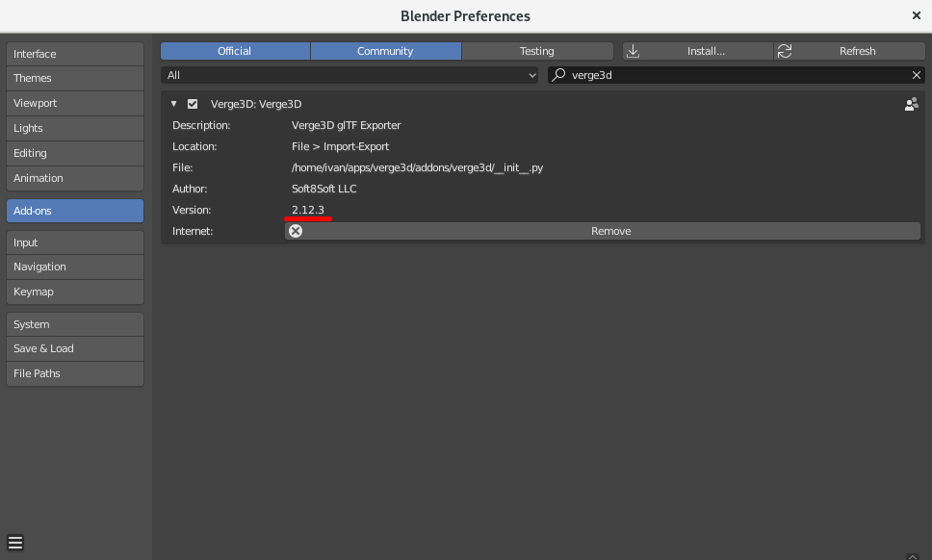Click the version number 2.12.3
The image size is (932, 560).
pyautogui.click(x=308, y=210)
